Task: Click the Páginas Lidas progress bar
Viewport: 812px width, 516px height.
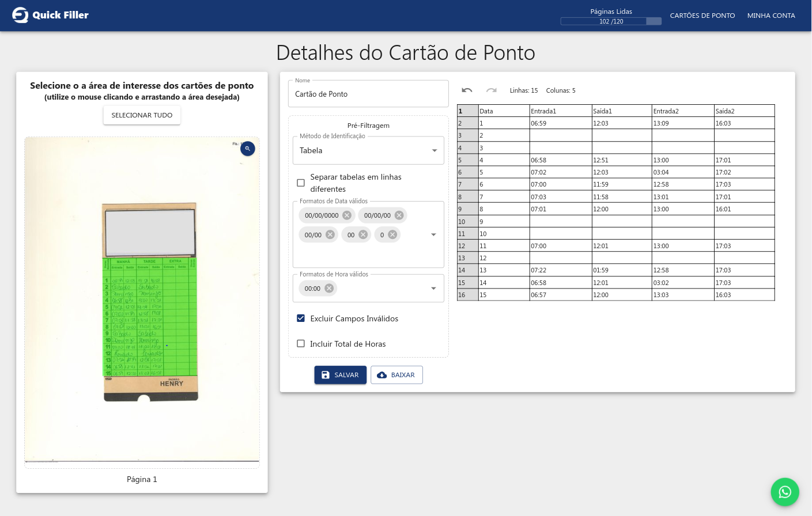Action: (x=611, y=21)
